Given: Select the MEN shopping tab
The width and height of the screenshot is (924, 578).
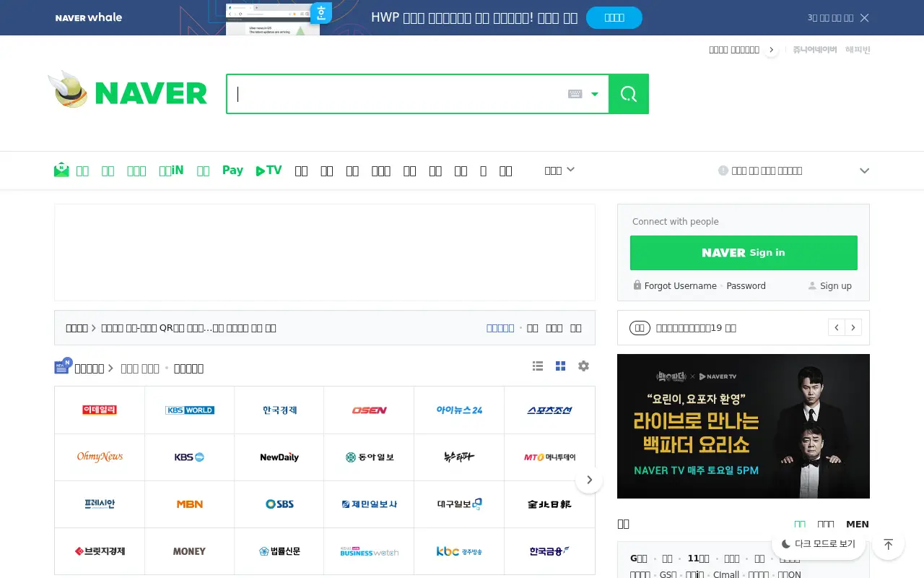Looking at the screenshot, I should tap(858, 524).
